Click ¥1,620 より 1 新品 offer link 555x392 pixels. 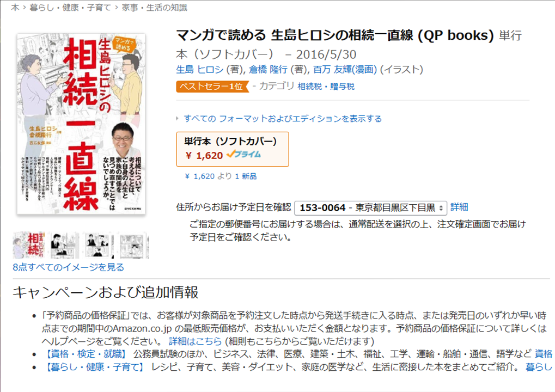coord(221,176)
